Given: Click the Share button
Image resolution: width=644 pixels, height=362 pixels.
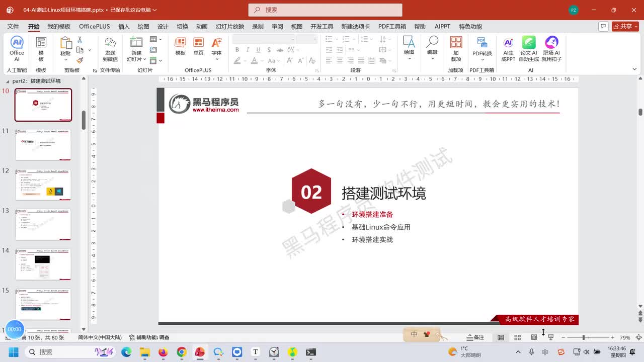Looking at the screenshot, I should coord(625,26).
